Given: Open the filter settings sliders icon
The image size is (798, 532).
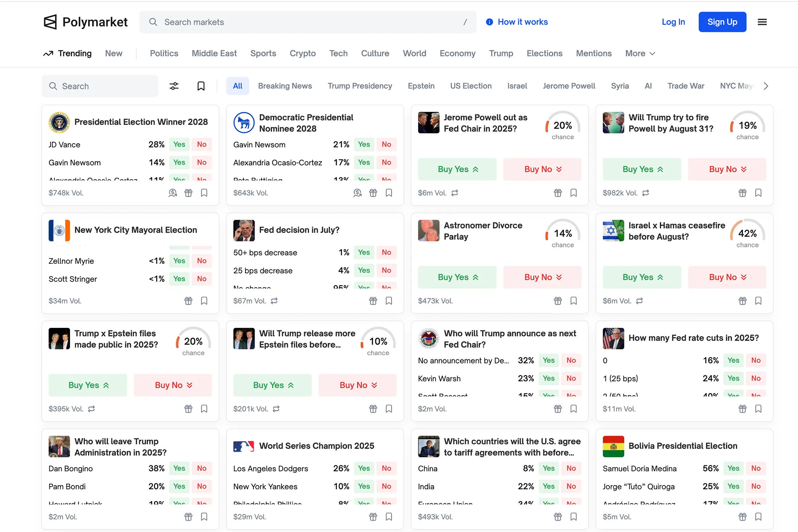Looking at the screenshot, I should [x=174, y=86].
